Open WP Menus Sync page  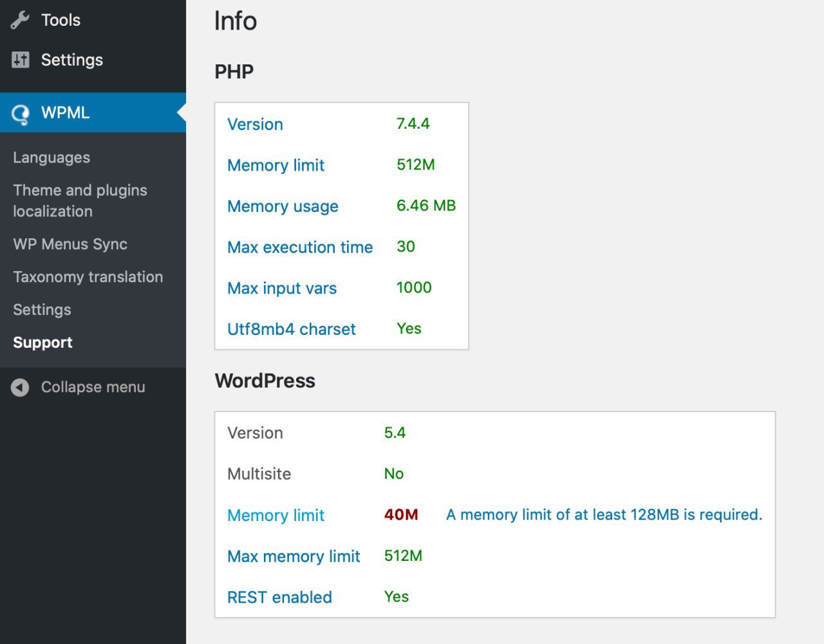pyautogui.click(x=70, y=244)
